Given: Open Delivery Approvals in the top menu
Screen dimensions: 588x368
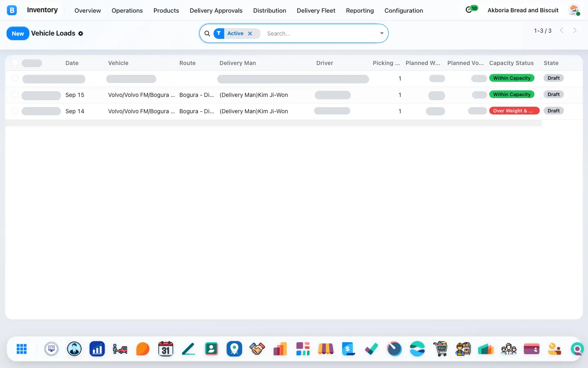Looking at the screenshot, I should 216,11.
